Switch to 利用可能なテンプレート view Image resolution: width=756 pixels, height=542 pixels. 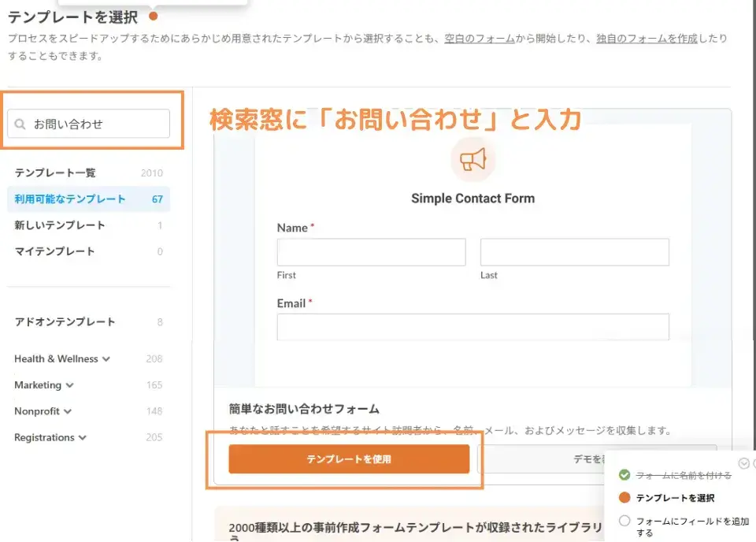[x=69, y=199]
